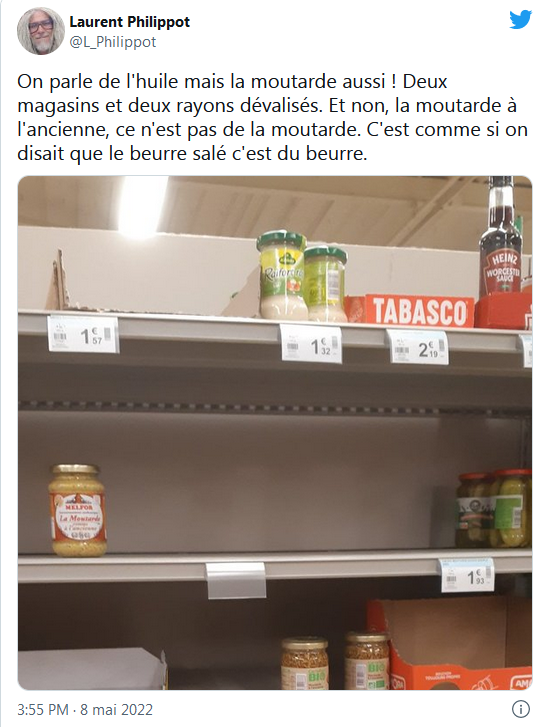Click the Raifort jar with green lid
Screen dimensions: 543x727
click(282, 275)
